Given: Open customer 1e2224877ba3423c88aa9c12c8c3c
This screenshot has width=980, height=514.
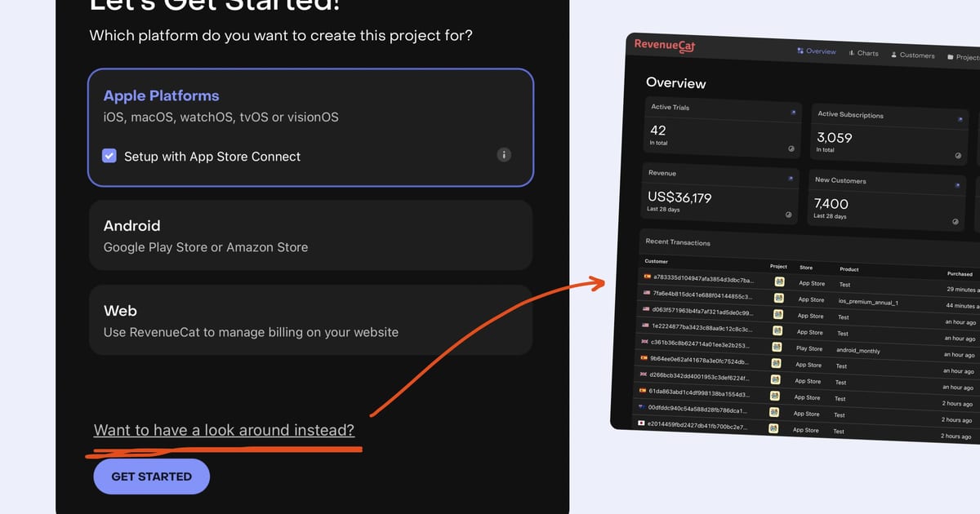Looking at the screenshot, I should (x=700, y=328).
